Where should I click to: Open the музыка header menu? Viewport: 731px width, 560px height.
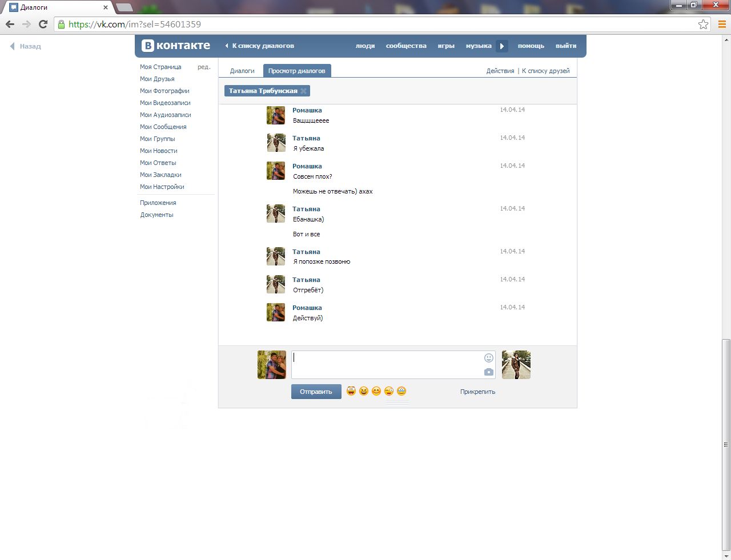479,46
